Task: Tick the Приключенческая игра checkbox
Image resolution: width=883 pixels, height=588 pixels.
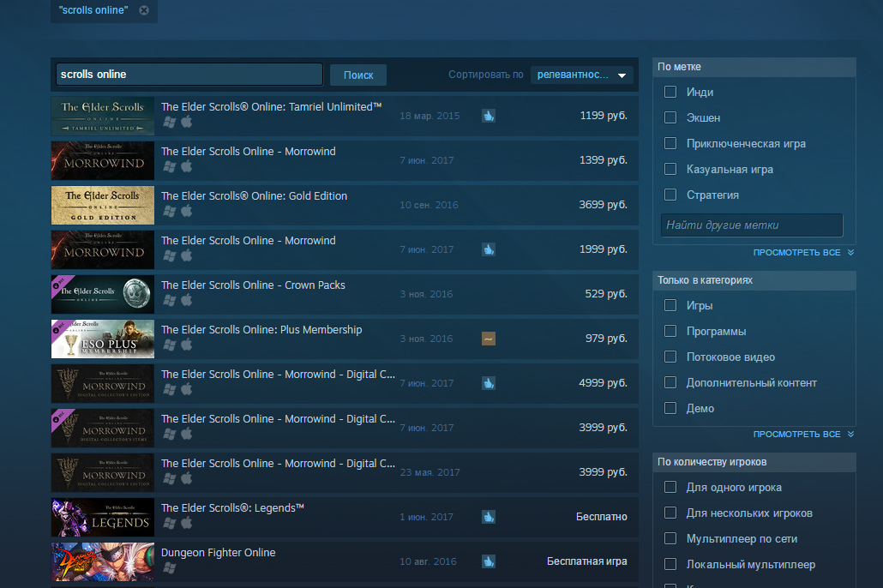Action: pos(670,143)
